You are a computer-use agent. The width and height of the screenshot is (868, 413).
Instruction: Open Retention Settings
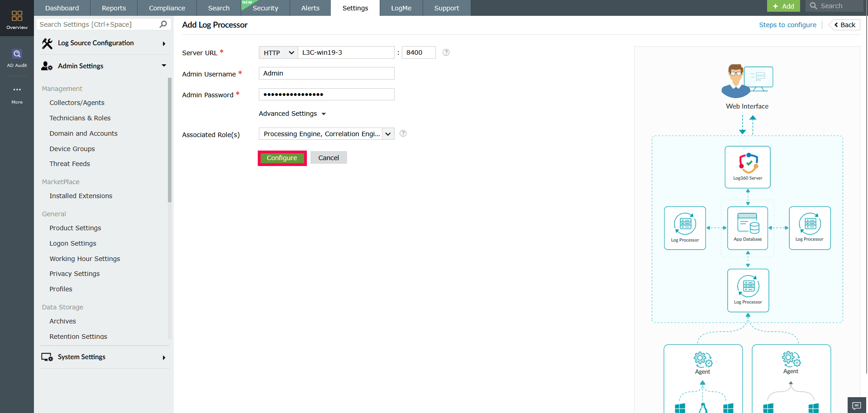pyautogui.click(x=78, y=337)
